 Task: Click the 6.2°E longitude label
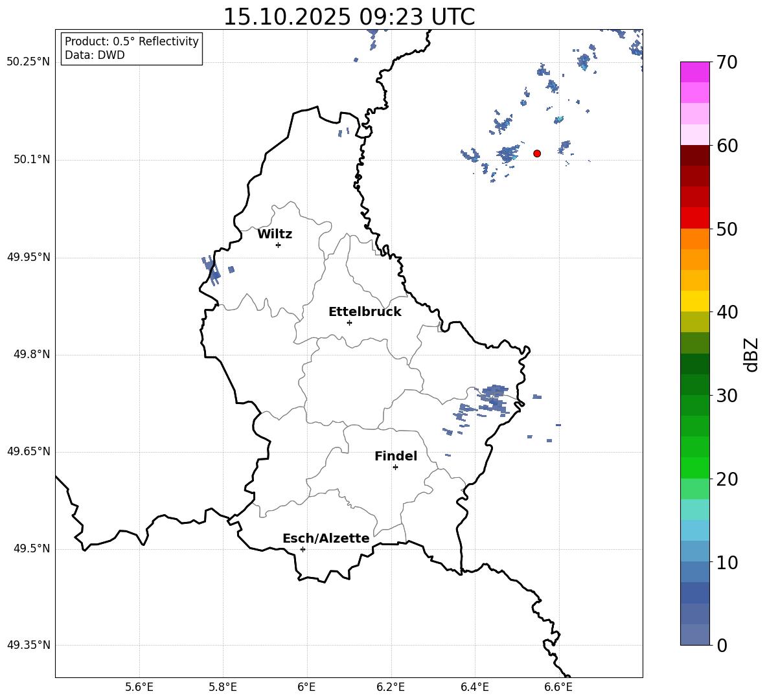point(391,687)
